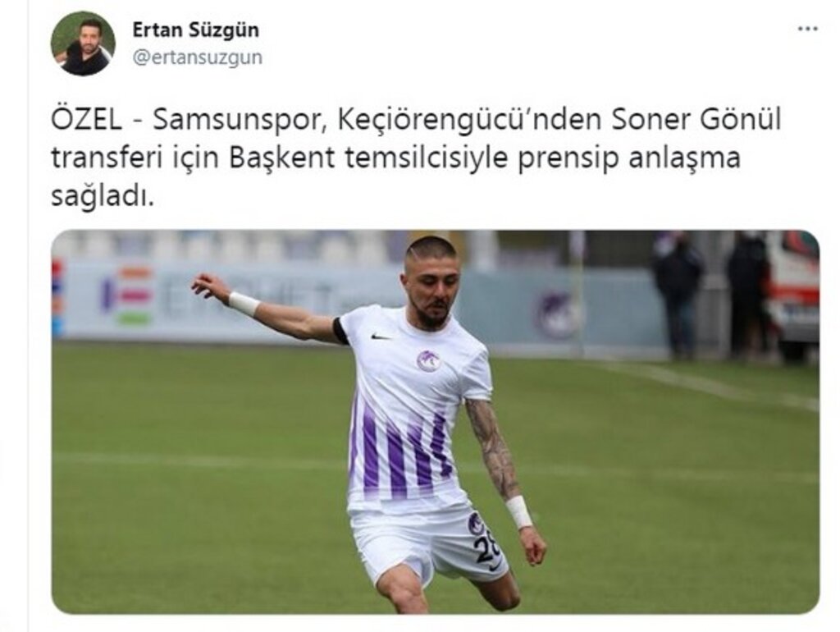Click the striped colorful logo on sideline board
The width and height of the screenshot is (840, 632).
(x=128, y=296)
